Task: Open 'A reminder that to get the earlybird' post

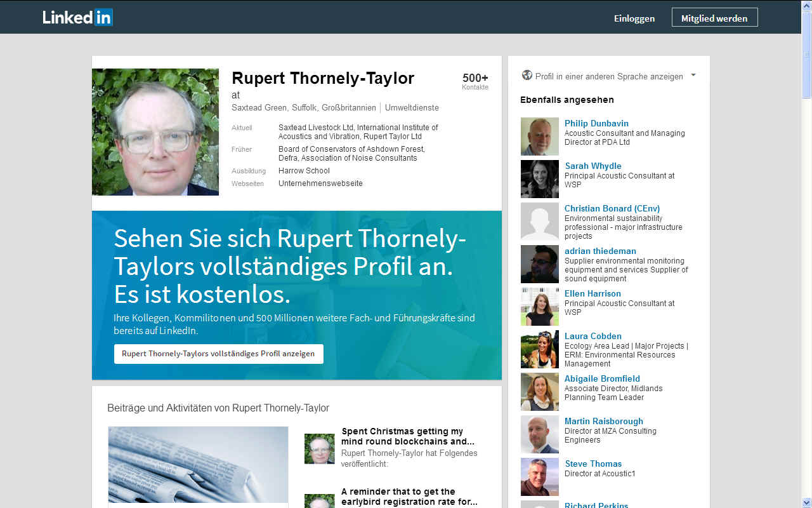Action: click(x=409, y=497)
